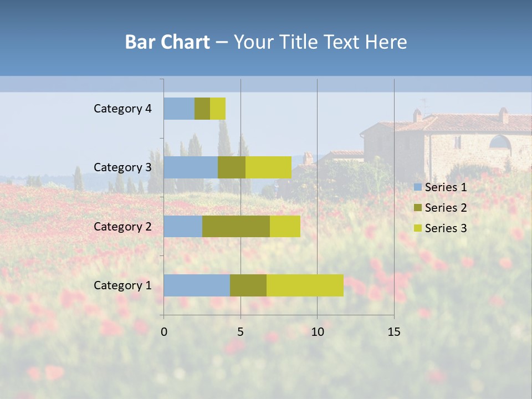The height and width of the screenshot is (399, 532).
Task: Click the Series 1 blue legend swatch
Action: coord(418,187)
